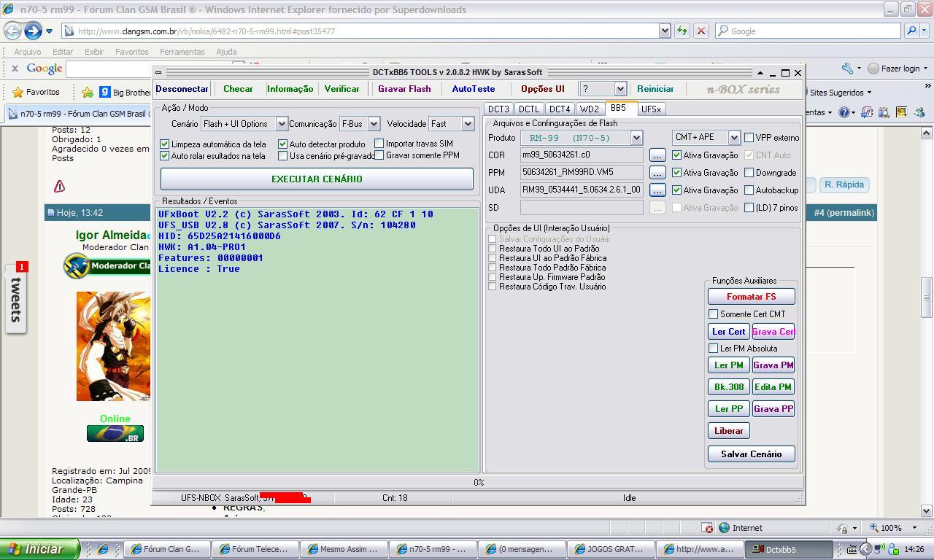Viewport: 934px width, 560px height.
Task: Open the zoom level 100% dropdown
Action: coord(914,528)
